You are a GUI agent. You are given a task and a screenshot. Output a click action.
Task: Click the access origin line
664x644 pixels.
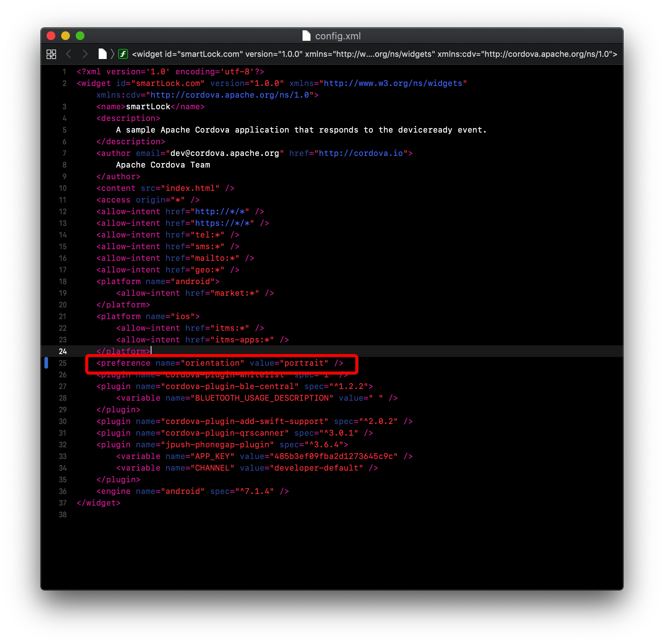(148, 200)
